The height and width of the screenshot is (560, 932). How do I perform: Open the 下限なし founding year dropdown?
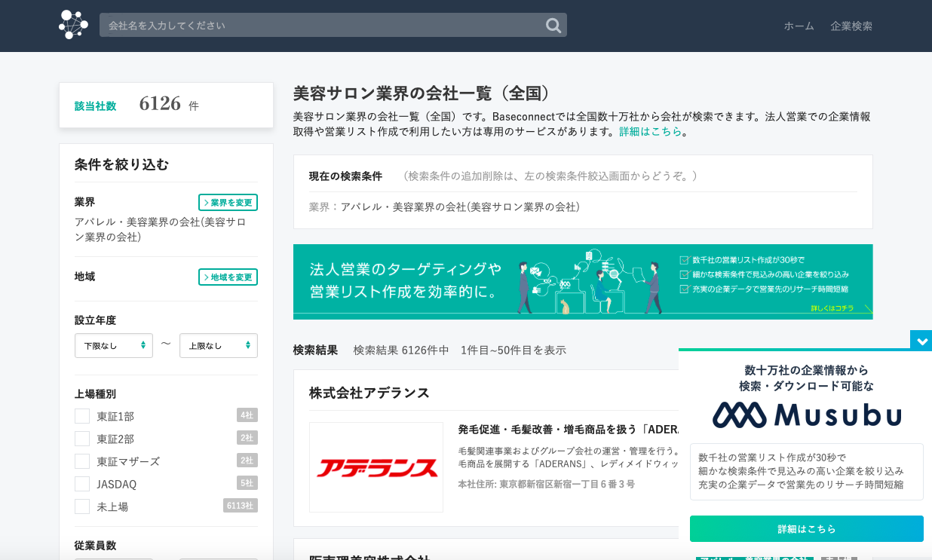(114, 345)
